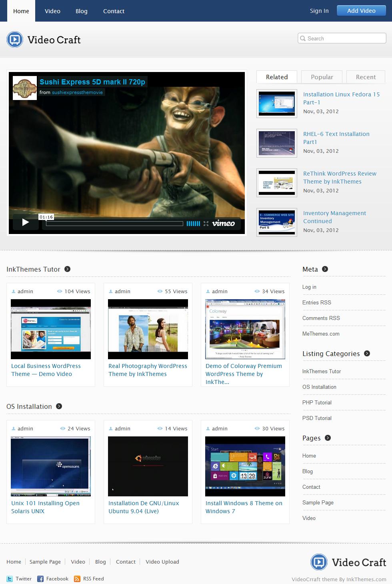Click arrow icon beside OS Installation heading

point(59,406)
